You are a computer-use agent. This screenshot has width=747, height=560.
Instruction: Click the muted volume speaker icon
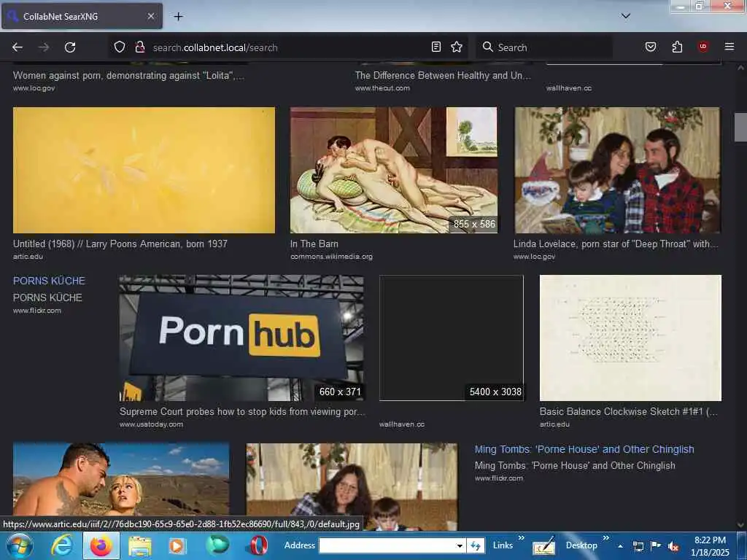[673, 546]
